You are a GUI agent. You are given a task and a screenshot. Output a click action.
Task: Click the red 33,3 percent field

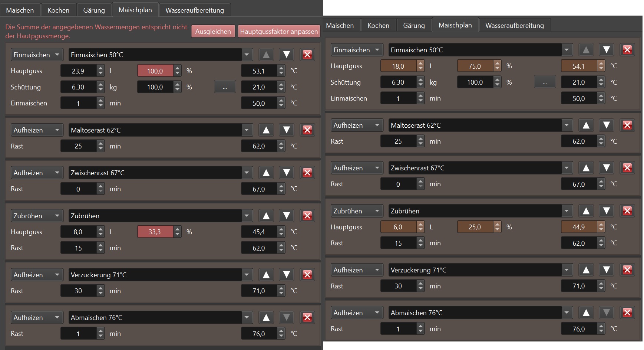(x=155, y=232)
